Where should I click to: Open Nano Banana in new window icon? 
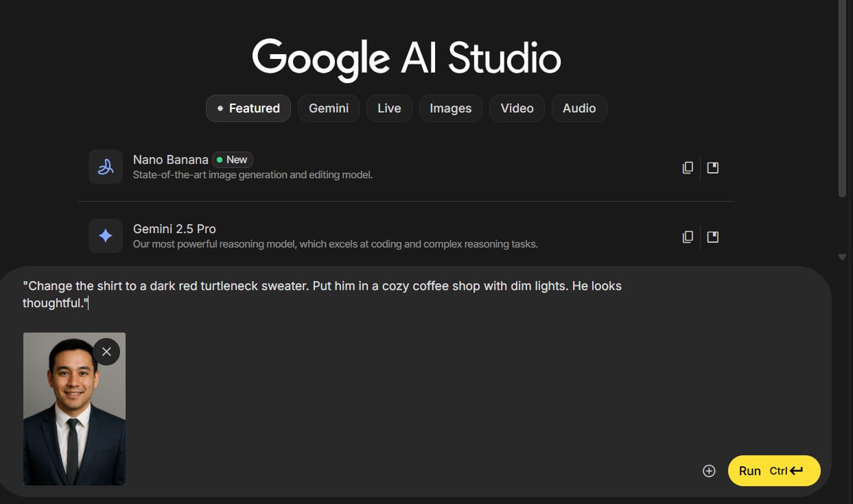click(x=713, y=167)
